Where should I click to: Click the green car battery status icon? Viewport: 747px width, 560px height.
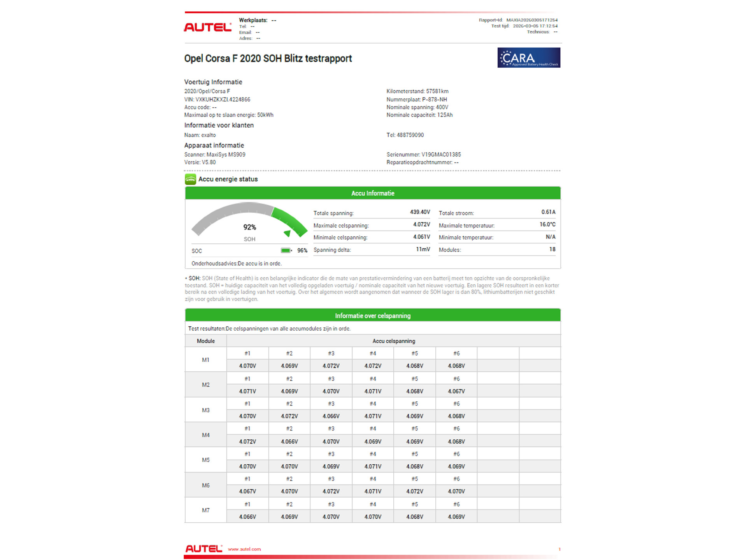pos(190,179)
